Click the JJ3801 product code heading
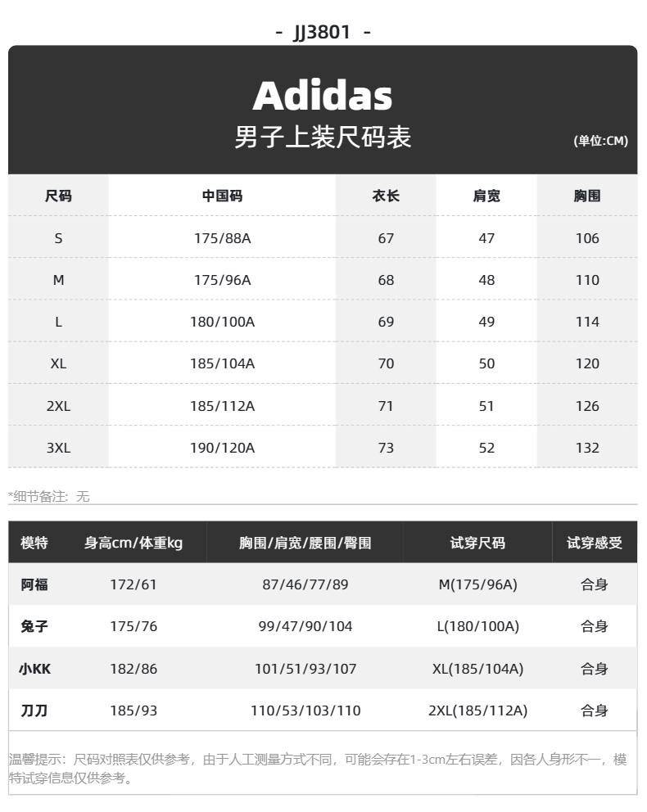647x812 pixels. tap(323, 32)
